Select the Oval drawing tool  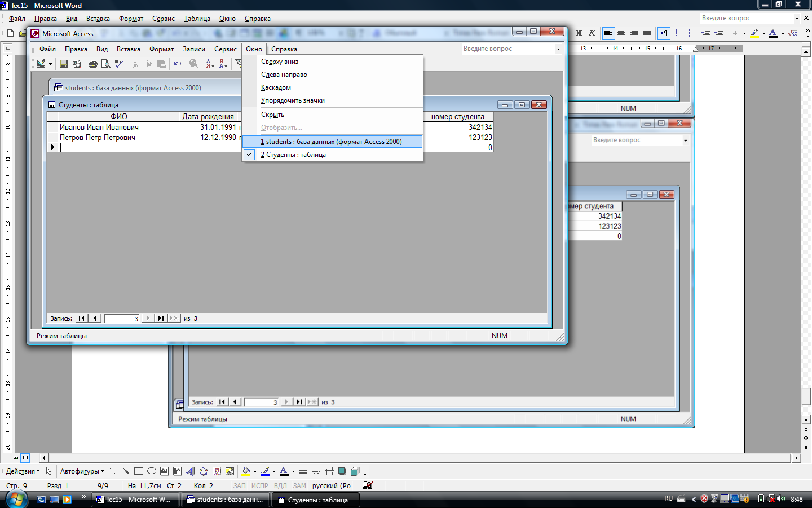point(152,471)
